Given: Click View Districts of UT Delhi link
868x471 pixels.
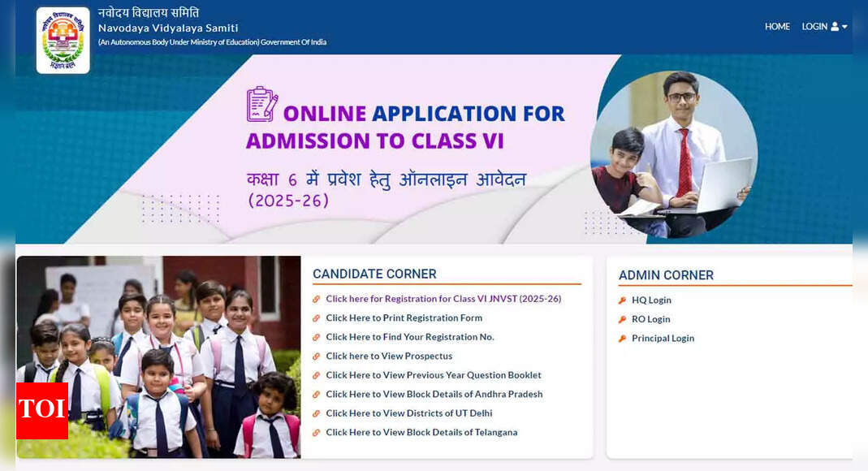Looking at the screenshot, I should point(409,413).
